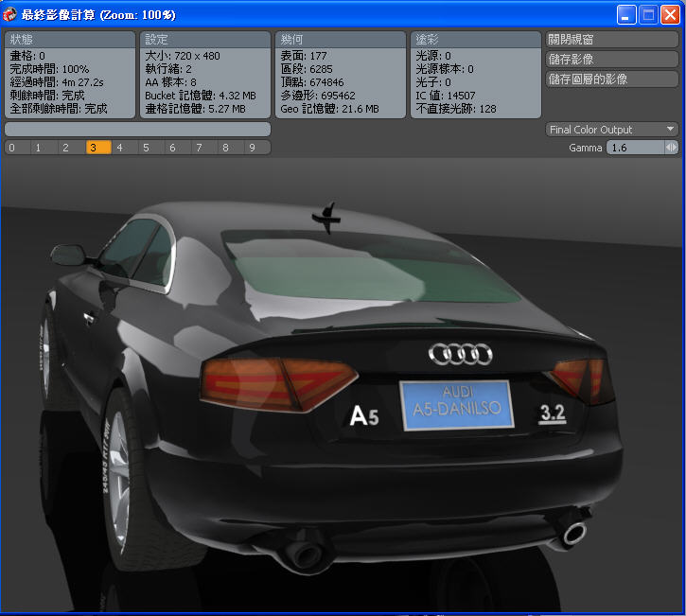Screen dimensions: 686x616
Task: Click the 完成時間: 100% text
Action: click(x=49, y=69)
